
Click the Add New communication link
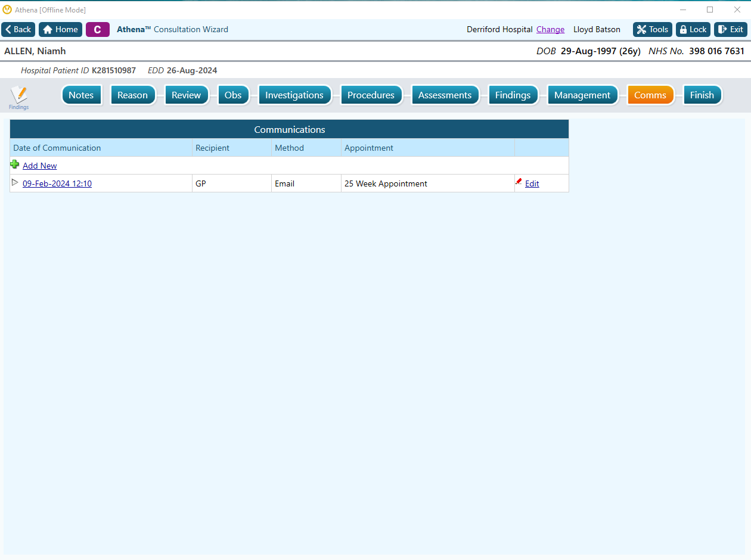point(40,166)
